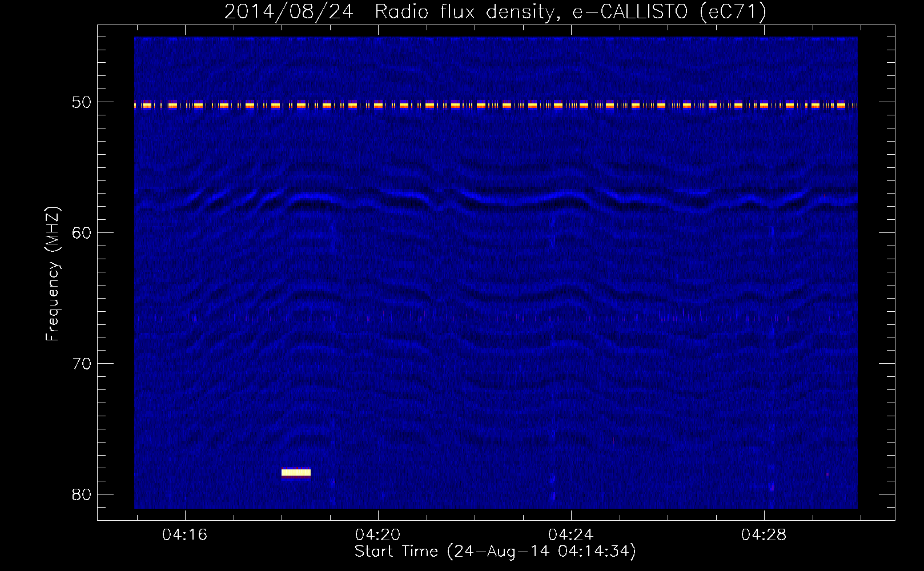Click the bright interference line at 50 MHz
The height and width of the screenshot is (571, 924).
tap(496, 105)
